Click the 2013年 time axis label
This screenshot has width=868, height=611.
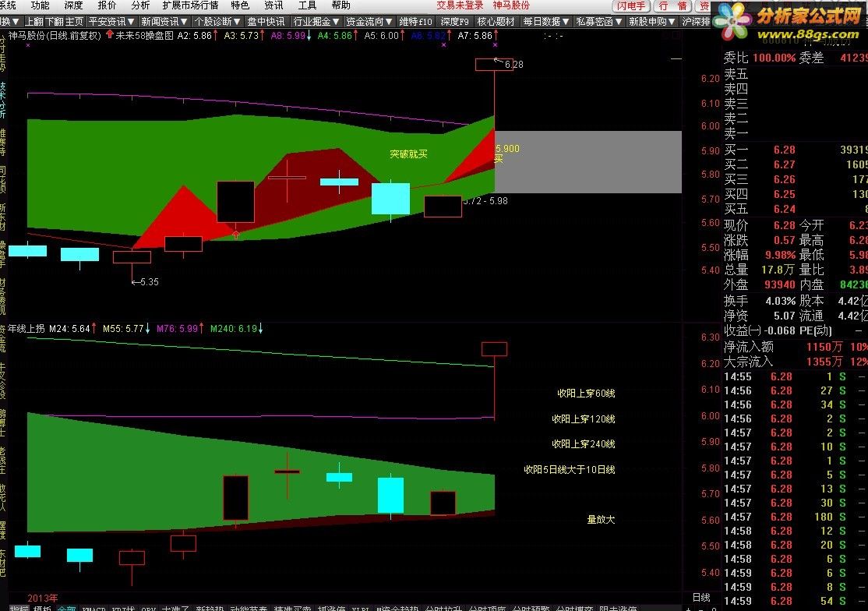point(43,599)
